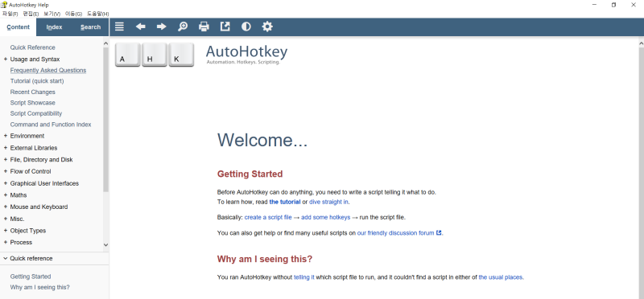Open Quick Reference in contents list
The image size is (644, 299).
coord(32,47)
